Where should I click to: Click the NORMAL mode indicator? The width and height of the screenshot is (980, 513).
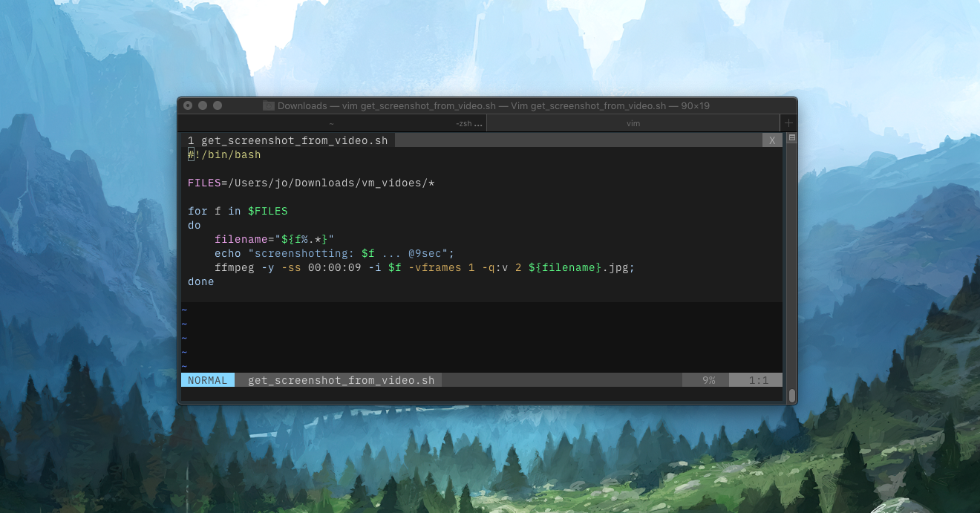pyautogui.click(x=208, y=380)
